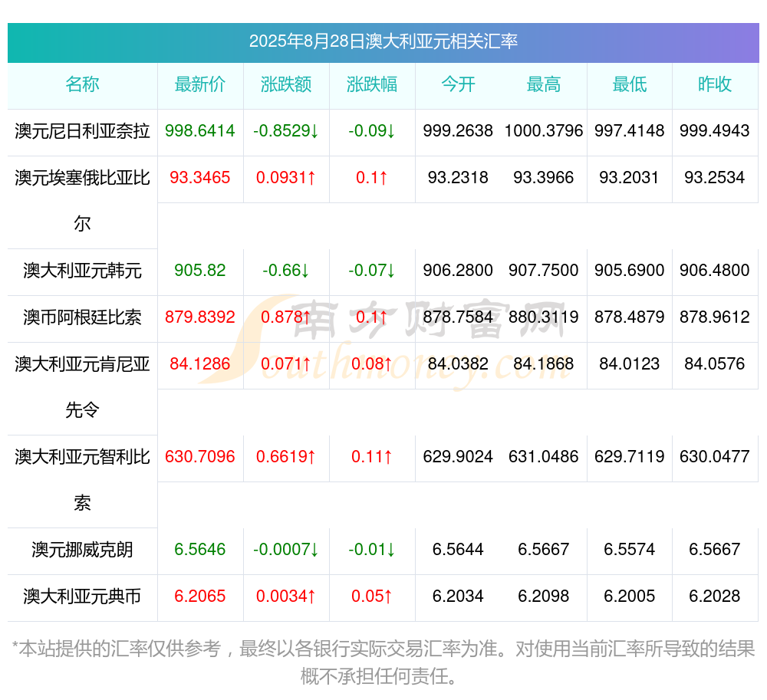Click latest price 998.6414

click(x=199, y=131)
